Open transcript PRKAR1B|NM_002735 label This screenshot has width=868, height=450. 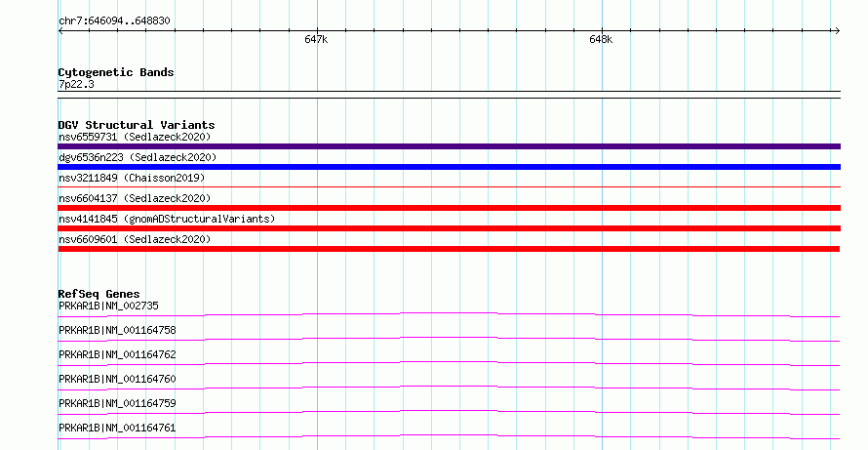(x=108, y=306)
